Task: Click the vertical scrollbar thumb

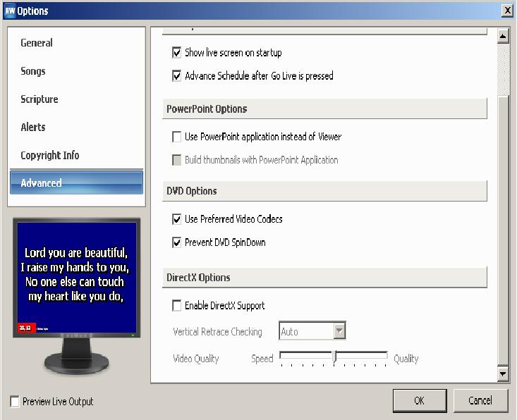Action: click(503, 230)
